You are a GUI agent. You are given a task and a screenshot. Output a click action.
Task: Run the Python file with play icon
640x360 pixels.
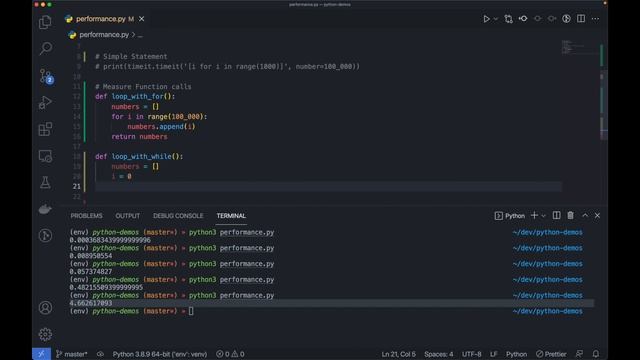pyautogui.click(x=486, y=19)
